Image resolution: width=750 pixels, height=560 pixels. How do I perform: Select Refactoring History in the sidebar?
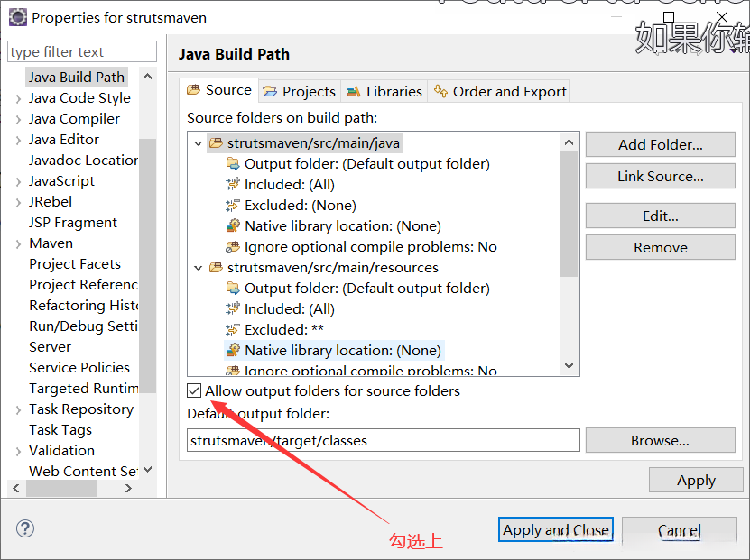click(x=83, y=306)
